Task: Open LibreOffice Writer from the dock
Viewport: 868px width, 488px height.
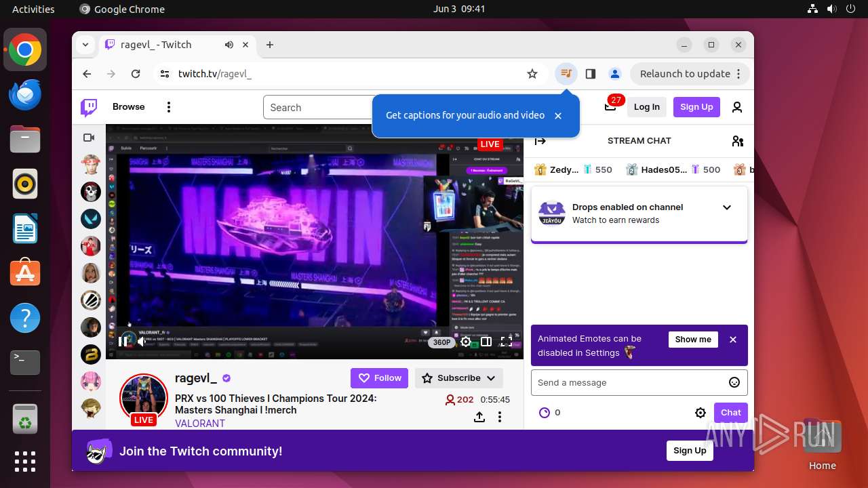Action: tap(25, 228)
